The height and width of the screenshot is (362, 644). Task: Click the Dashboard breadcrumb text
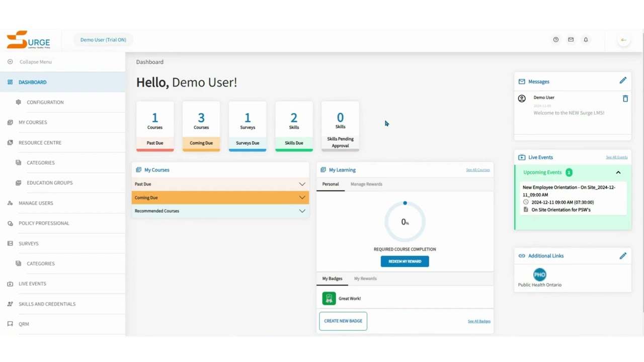(150, 62)
